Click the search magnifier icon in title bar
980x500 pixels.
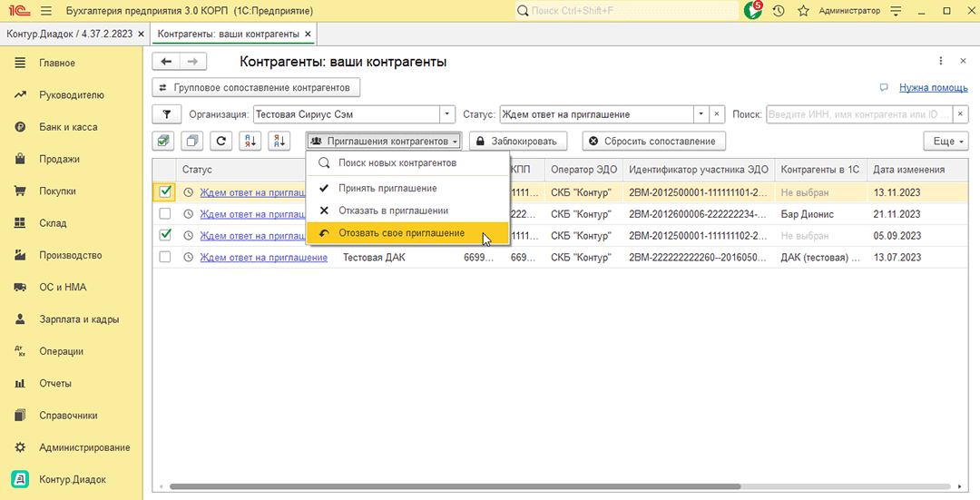pyautogui.click(x=523, y=11)
